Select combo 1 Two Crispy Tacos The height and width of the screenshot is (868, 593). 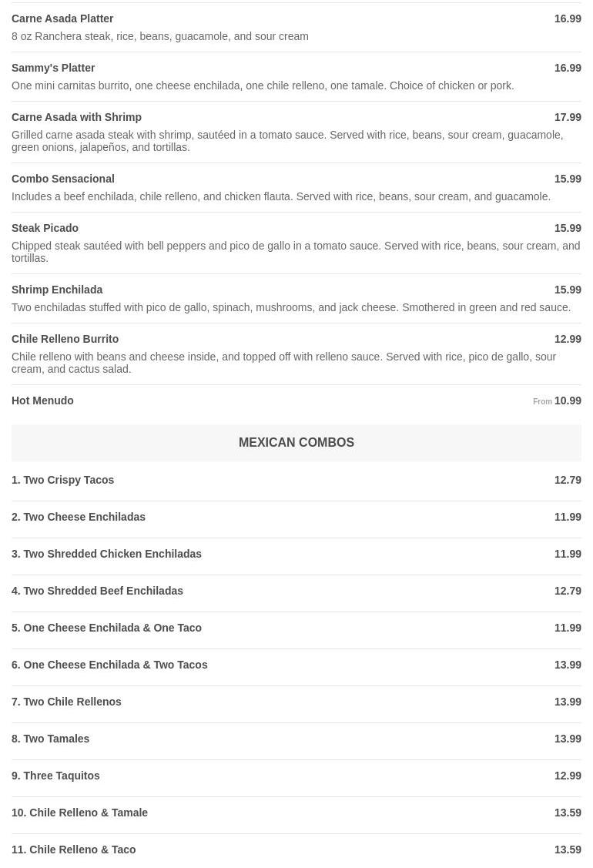click(63, 480)
